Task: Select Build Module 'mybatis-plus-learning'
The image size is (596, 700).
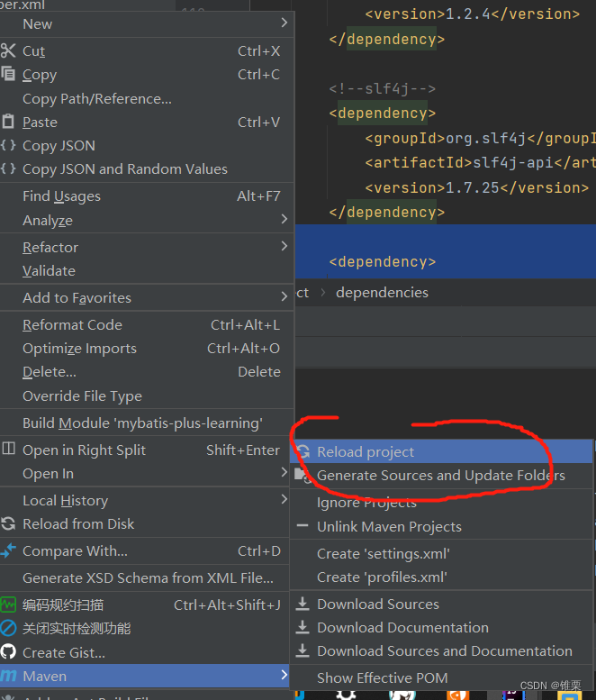Action: (x=148, y=423)
